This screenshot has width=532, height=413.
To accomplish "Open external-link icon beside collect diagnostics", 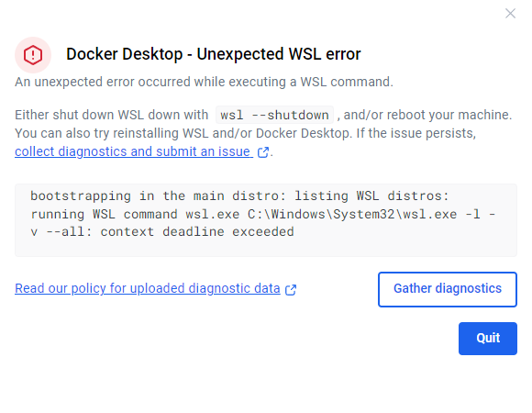I will (x=263, y=152).
